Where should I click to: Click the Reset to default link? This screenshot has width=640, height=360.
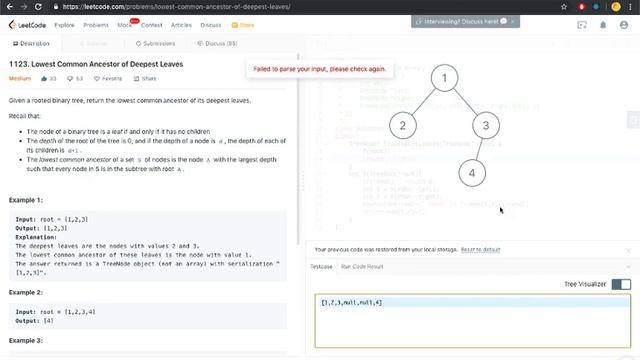coord(480,249)
